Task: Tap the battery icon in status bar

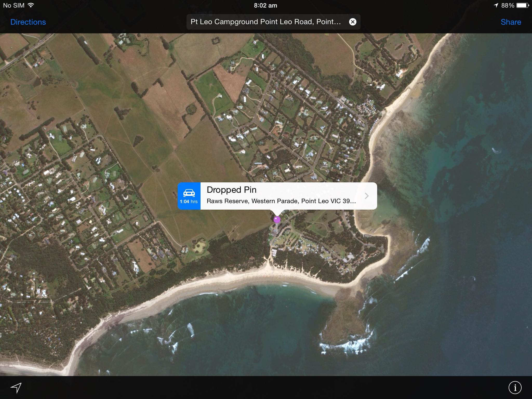Action: pos(523,5)
